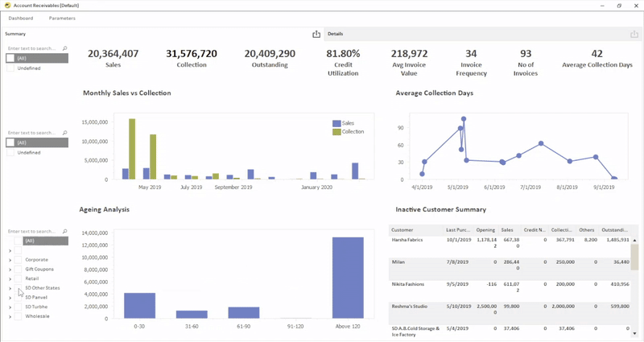
Task: Click the highest point on Average Collection Days line
Action: (x=464, y=119)
